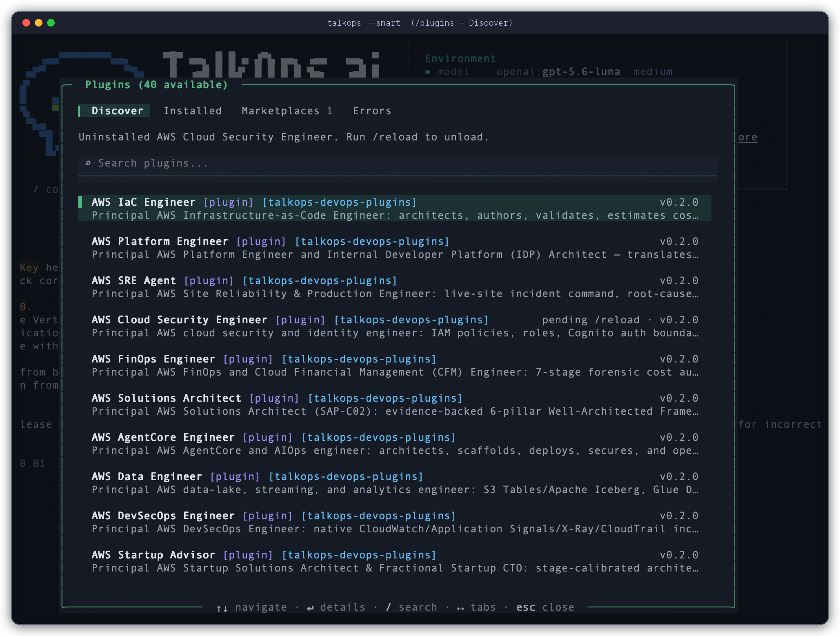The image size is (840, 636).
Task: Choose the AWS DevSecOps Engineer plugin
Action: pyautogui.click(x=395, y=522)
